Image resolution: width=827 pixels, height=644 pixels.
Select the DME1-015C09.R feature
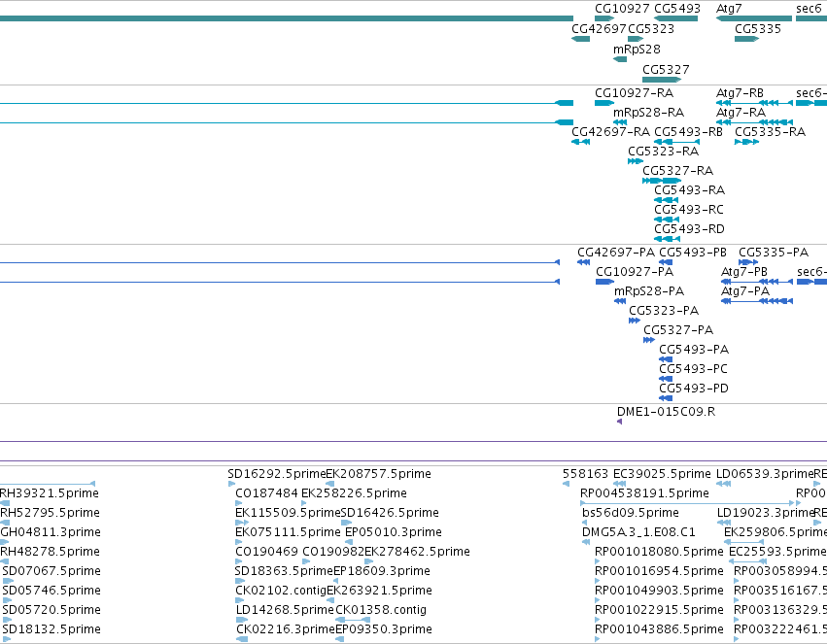coord(620,423)
